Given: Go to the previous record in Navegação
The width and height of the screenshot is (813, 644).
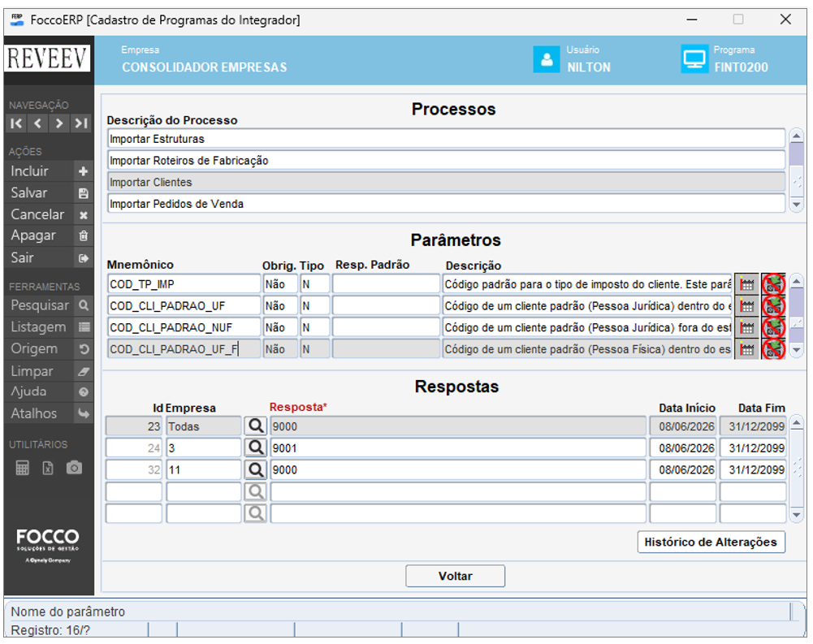Looking at the screenshot, I should [x=38, y=123].
